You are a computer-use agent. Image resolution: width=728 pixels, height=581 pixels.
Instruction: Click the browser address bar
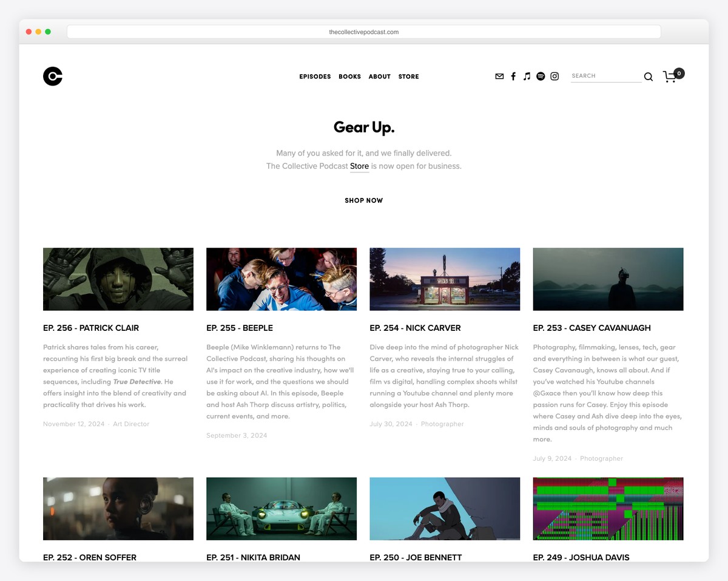[364, 32]
